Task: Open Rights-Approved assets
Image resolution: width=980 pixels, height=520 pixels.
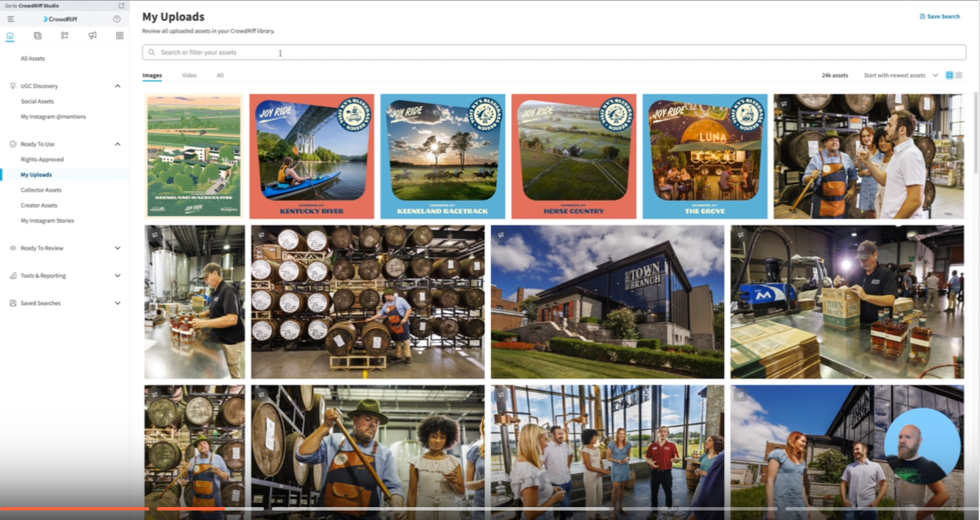Action: coord(42,160)
